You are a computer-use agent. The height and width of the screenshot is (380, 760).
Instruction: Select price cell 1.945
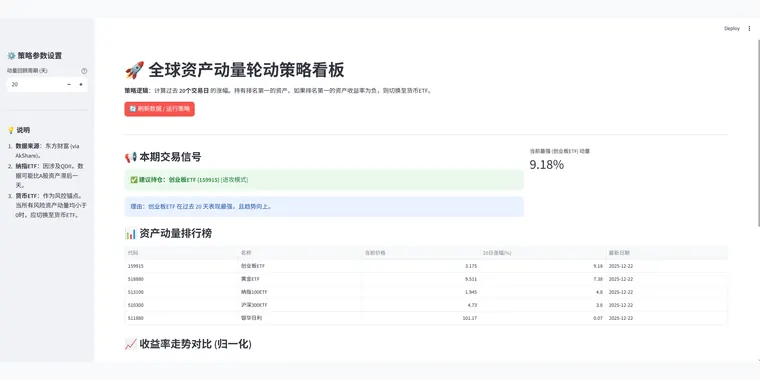point(421,292)
